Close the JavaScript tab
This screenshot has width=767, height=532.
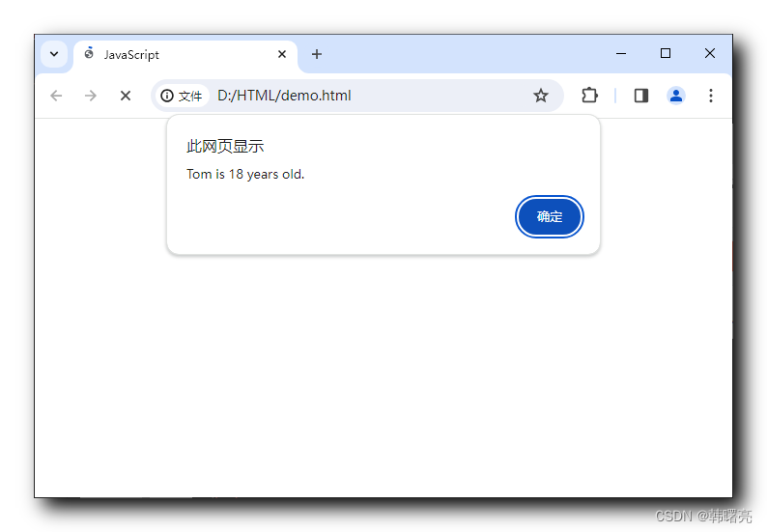(282, 54)
